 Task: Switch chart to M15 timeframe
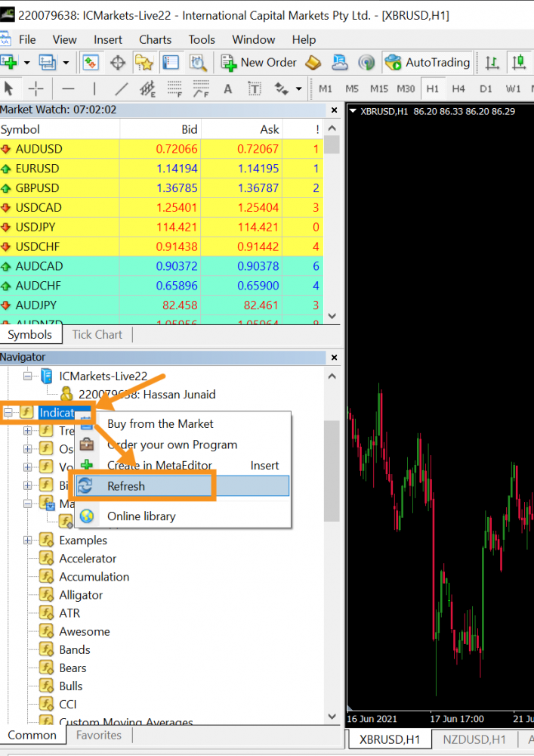click(x=378, y=88)
